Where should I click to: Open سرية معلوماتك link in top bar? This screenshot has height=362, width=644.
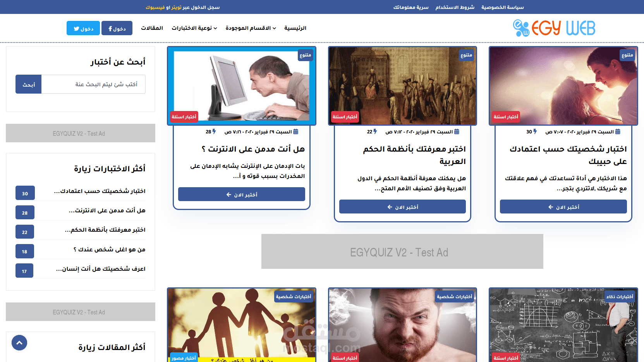(411, 7)
